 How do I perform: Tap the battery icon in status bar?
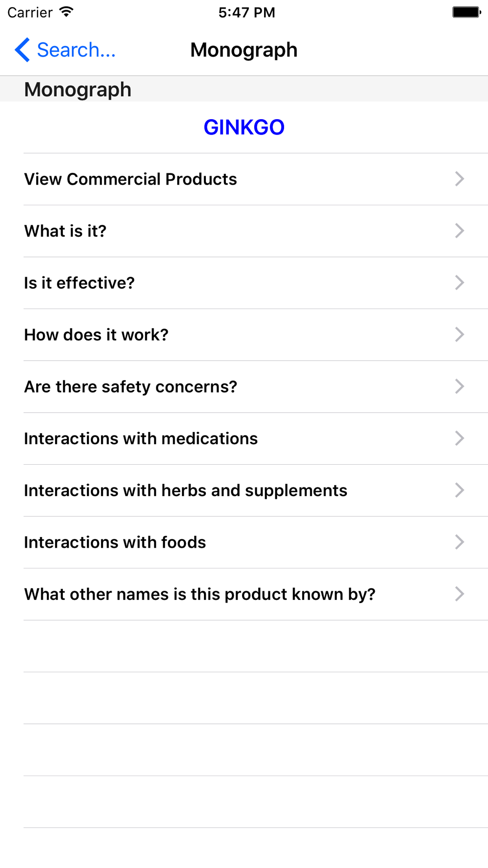tap(467, 12)
